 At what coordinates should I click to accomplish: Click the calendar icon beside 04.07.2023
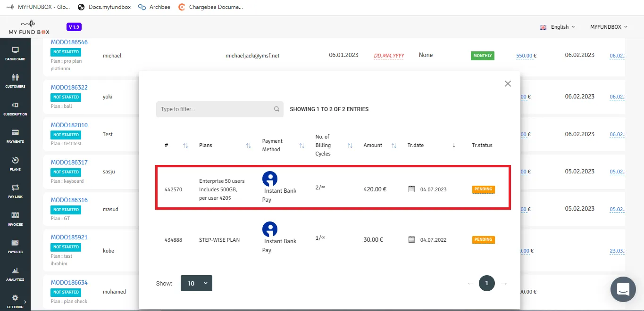coord(411,189)
